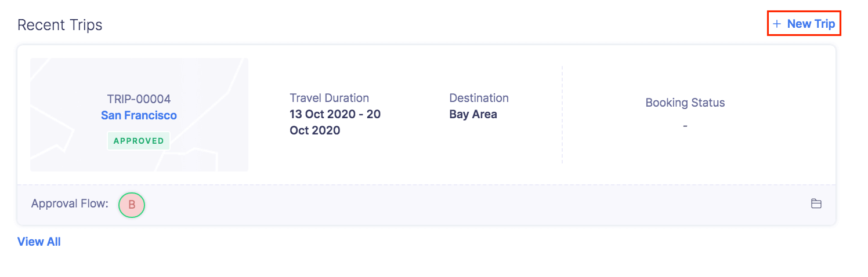Click the New Trip button

pos(810,24)
